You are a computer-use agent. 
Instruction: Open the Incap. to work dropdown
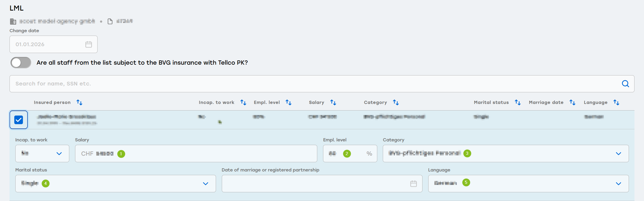42,154
